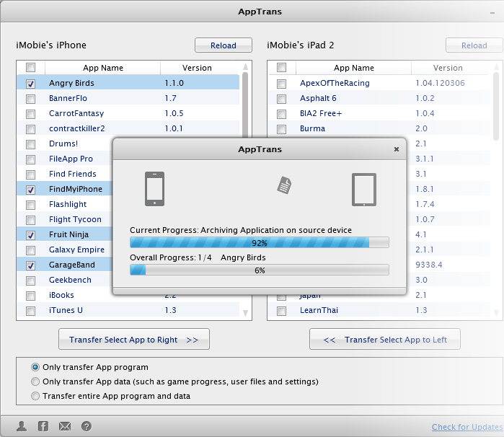Viewport: 504px width, 437px height.
Task: Open the help question mark icon
Action: point(86,426)
